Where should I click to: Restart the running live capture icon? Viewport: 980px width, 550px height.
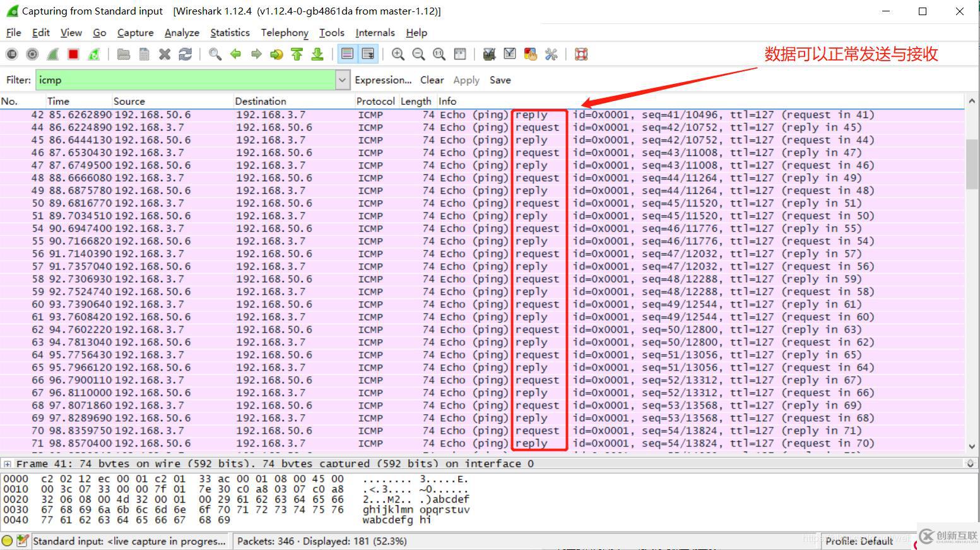tap(94, 54)
